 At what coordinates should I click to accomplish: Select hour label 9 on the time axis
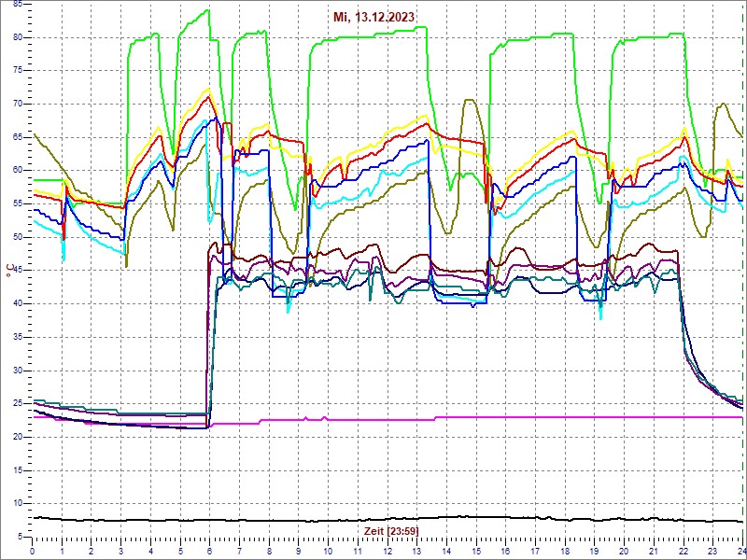(299, 550)
